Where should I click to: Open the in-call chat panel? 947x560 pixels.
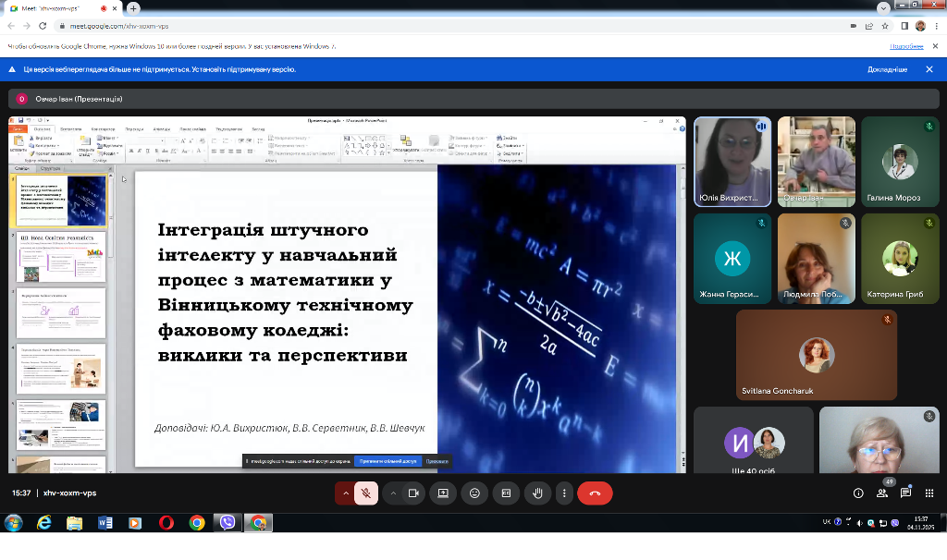pos(905,493)
